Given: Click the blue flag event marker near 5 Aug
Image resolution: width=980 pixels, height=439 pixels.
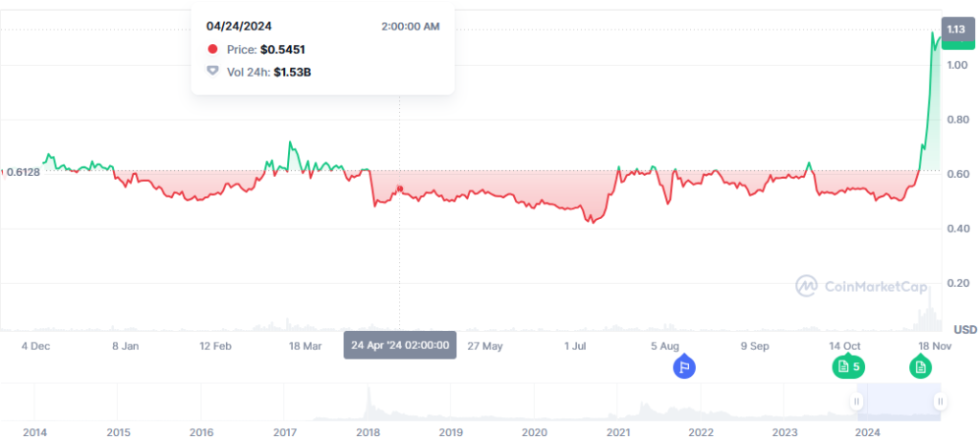Looking at the screenshot, I should pyautogui.click(x=683, y=364).
